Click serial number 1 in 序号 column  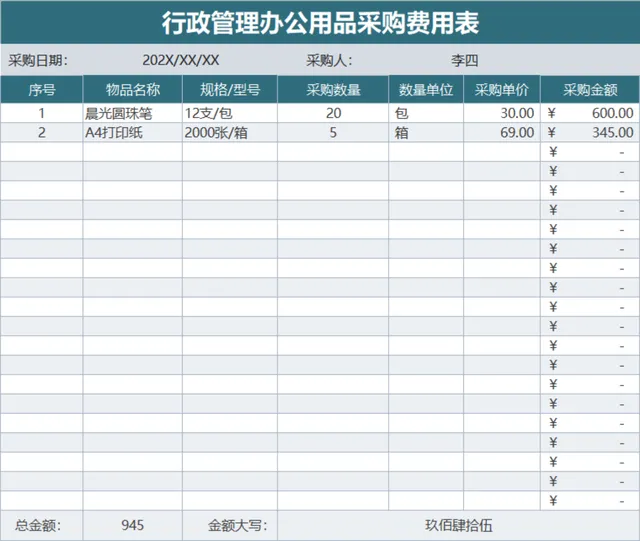click(x=42, y=113)
